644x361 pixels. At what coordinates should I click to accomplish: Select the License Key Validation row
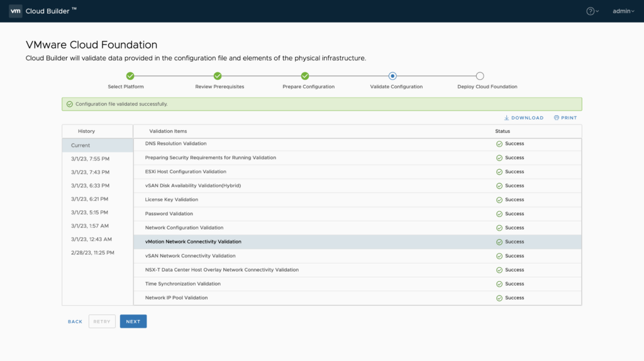pyautogui.click(x=172, y=199)
